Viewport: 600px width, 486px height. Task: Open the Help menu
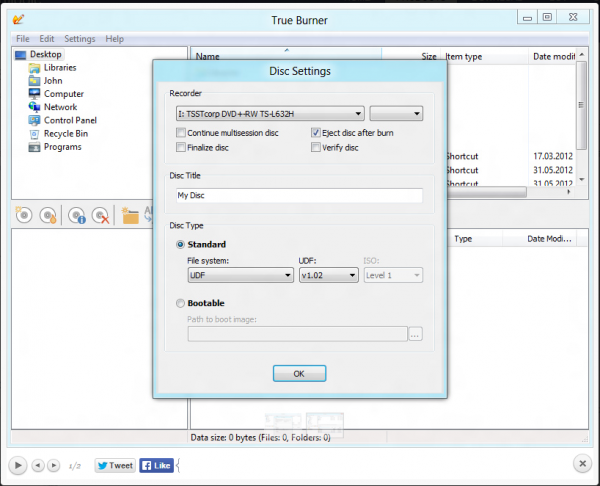click(x=114, y=39)
